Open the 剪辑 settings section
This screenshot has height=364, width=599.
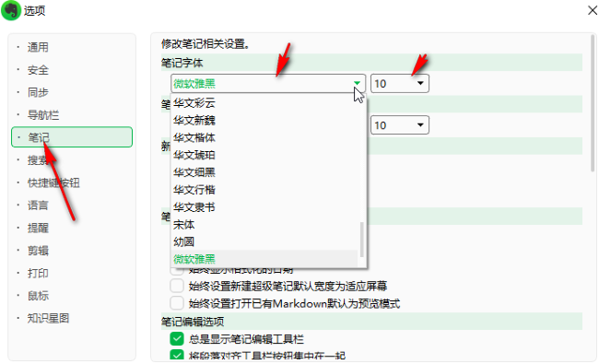pos(38,251)
